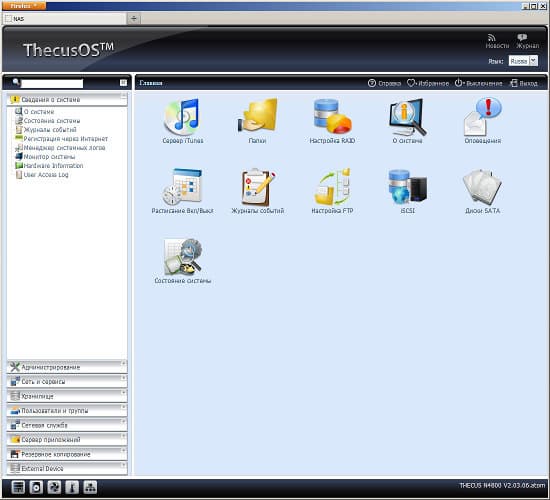
Task: Click the Журнал speech bubble icon
Action: 522,37
